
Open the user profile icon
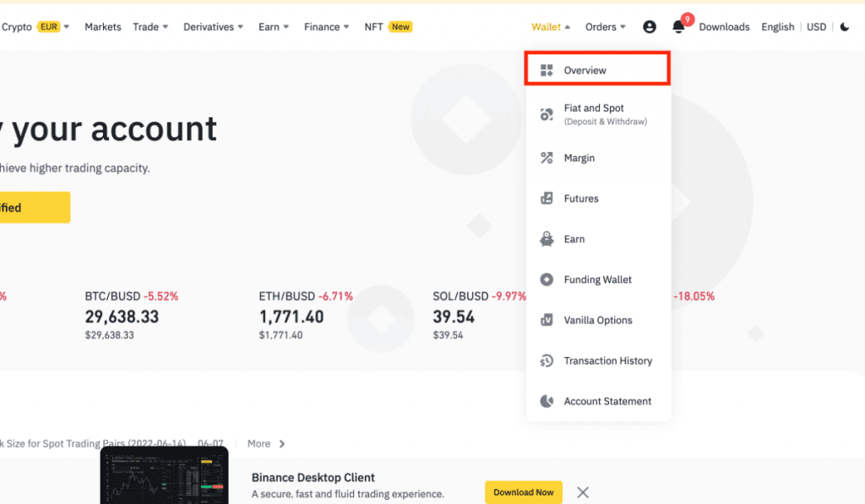pos(649,27)
